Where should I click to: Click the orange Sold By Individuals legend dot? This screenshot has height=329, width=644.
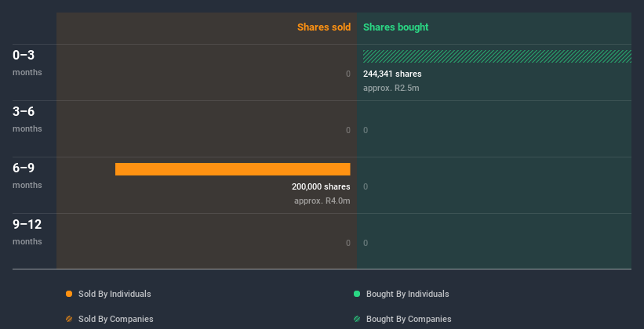(69, 294)
